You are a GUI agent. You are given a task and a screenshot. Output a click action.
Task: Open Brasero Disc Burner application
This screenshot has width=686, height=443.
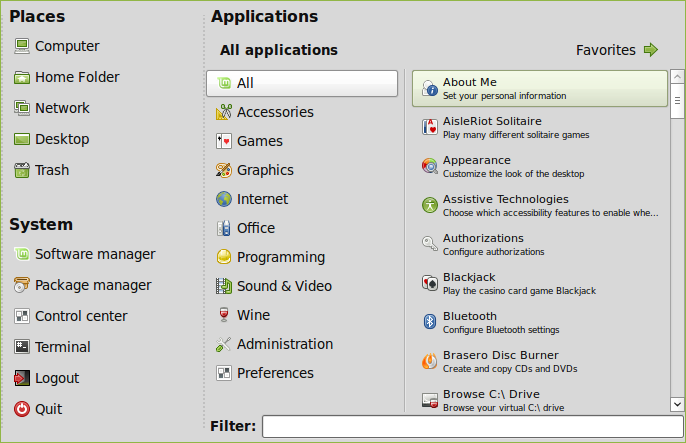(x=540, y=361)
